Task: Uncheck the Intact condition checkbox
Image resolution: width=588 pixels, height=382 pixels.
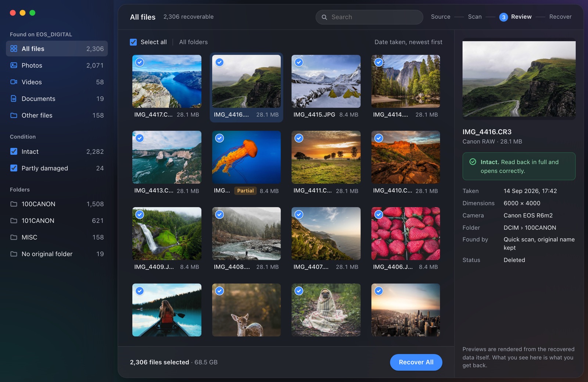Action: pos(14,151)
